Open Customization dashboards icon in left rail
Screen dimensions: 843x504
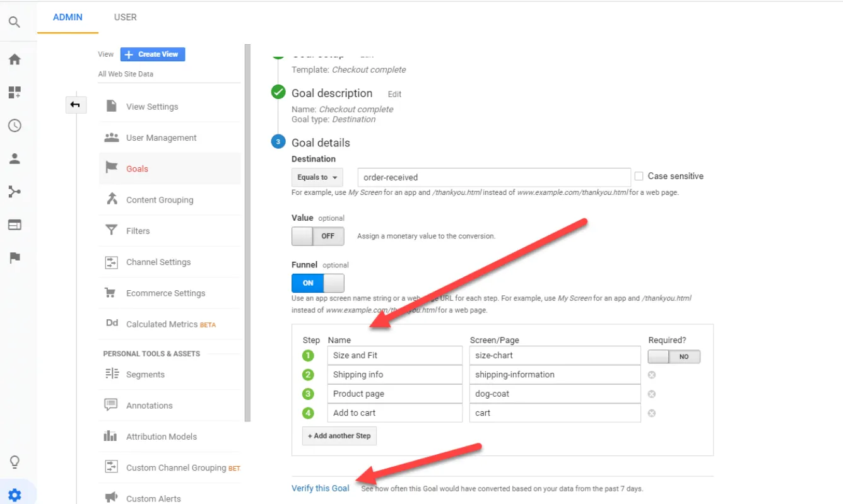[x=15, y=93]
